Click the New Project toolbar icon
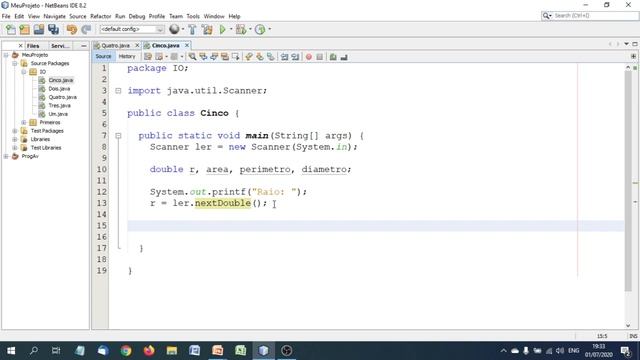Screen dimensions: 640x360 click(24, 29)
